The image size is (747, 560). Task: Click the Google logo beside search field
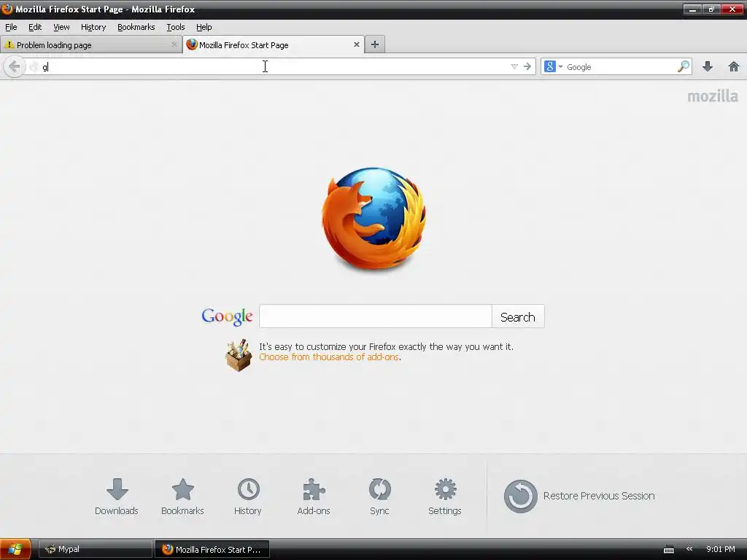(228, 316)
